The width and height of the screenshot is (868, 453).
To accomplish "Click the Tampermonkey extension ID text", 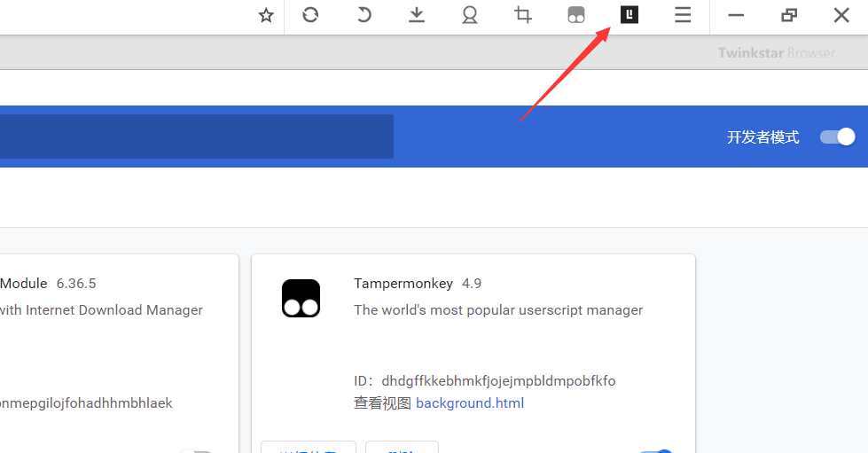I will tap(498, 381).
